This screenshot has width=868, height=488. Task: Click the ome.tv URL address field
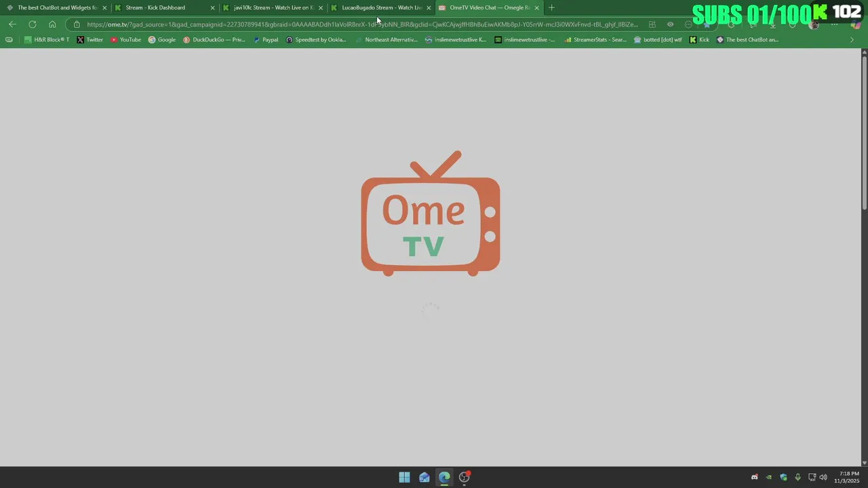point(362,24)
